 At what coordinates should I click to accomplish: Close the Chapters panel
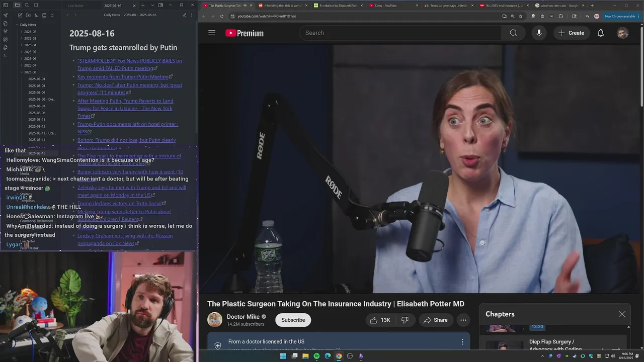622,314
